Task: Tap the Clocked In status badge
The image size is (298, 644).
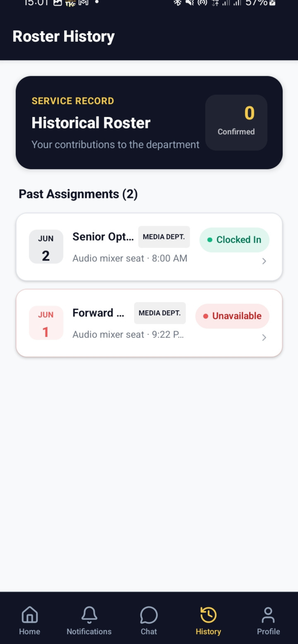Action: [234, 240]
